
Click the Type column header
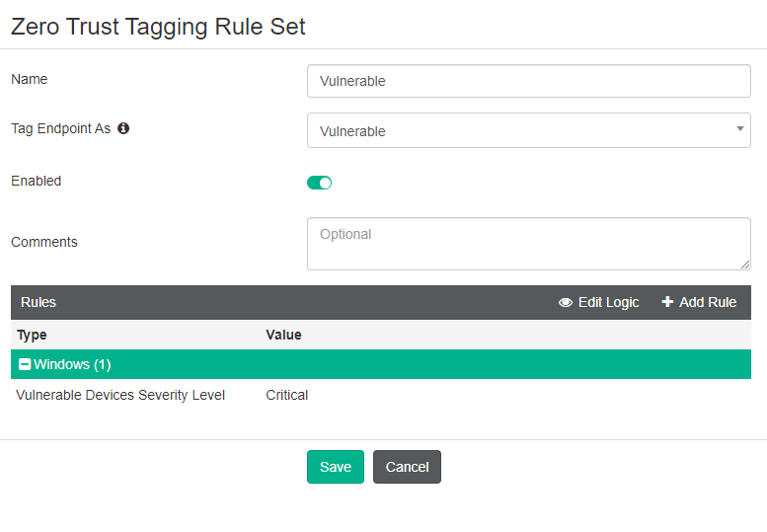[x=32, y=335]
